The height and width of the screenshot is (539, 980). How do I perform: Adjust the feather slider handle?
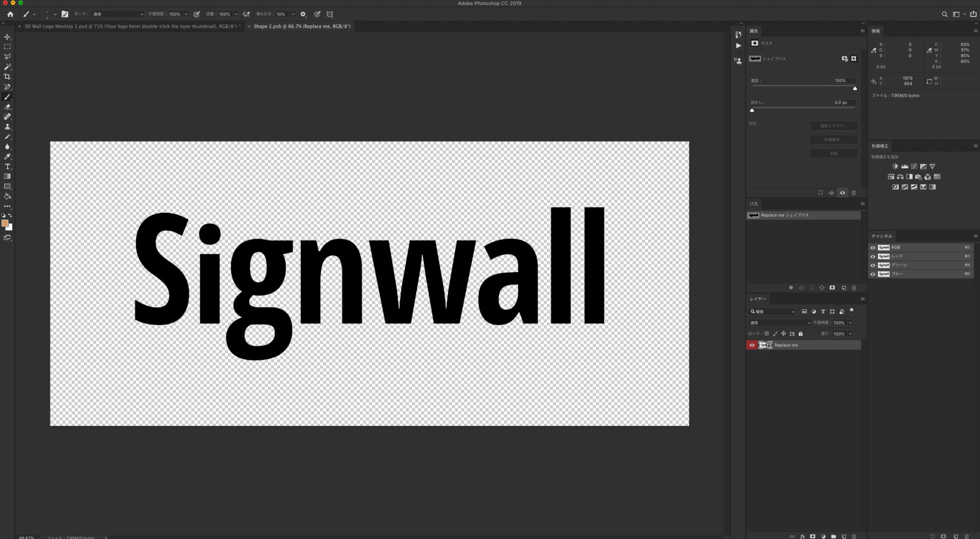752,110
